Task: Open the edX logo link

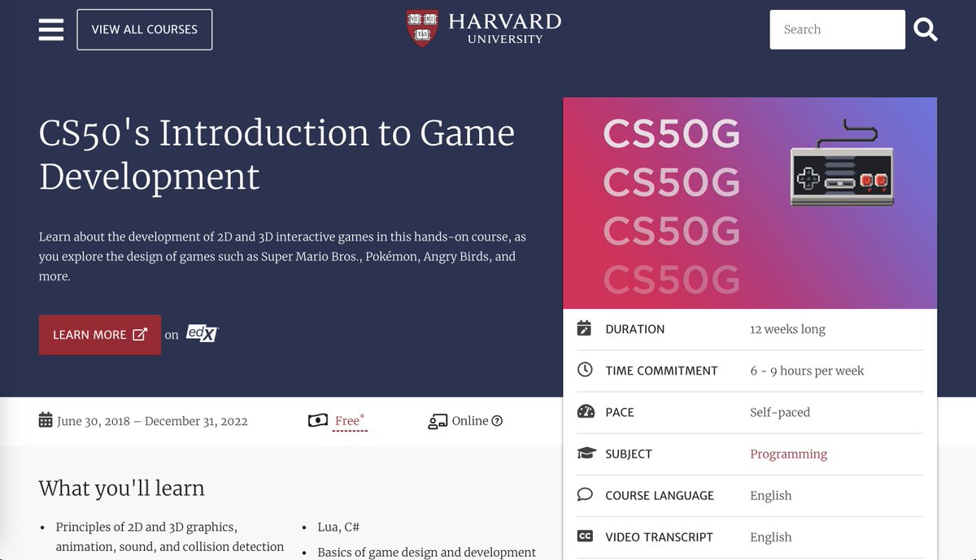Action: coord(203,333)
